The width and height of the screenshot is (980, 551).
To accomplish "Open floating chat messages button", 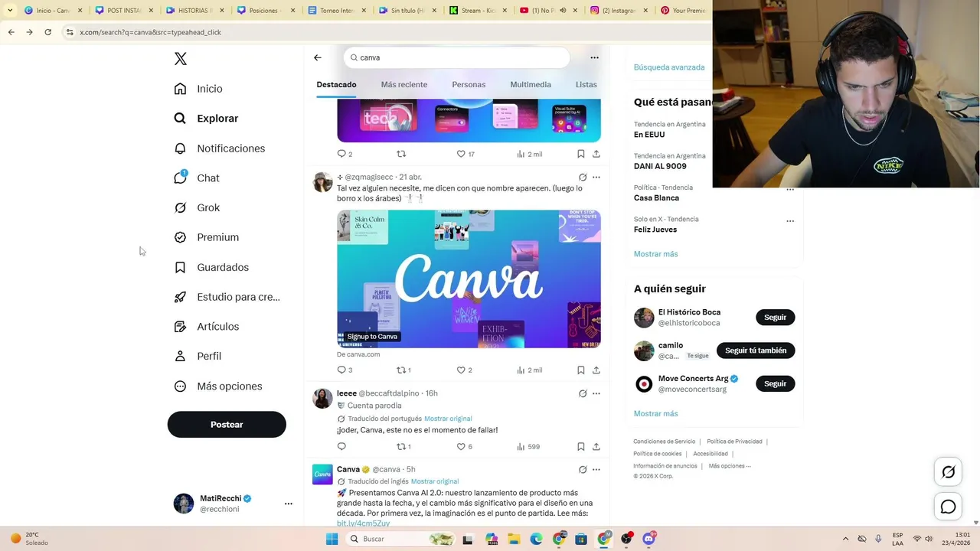I will pyautogui.click(x=948, y=507).
